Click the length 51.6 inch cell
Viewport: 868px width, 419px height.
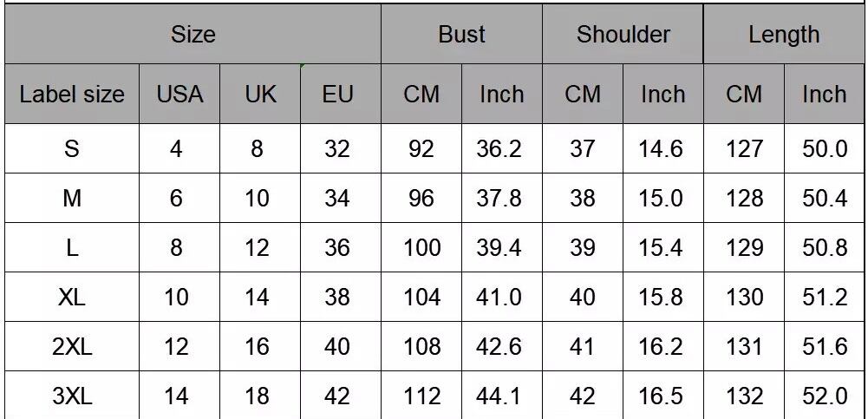[824, 347]
